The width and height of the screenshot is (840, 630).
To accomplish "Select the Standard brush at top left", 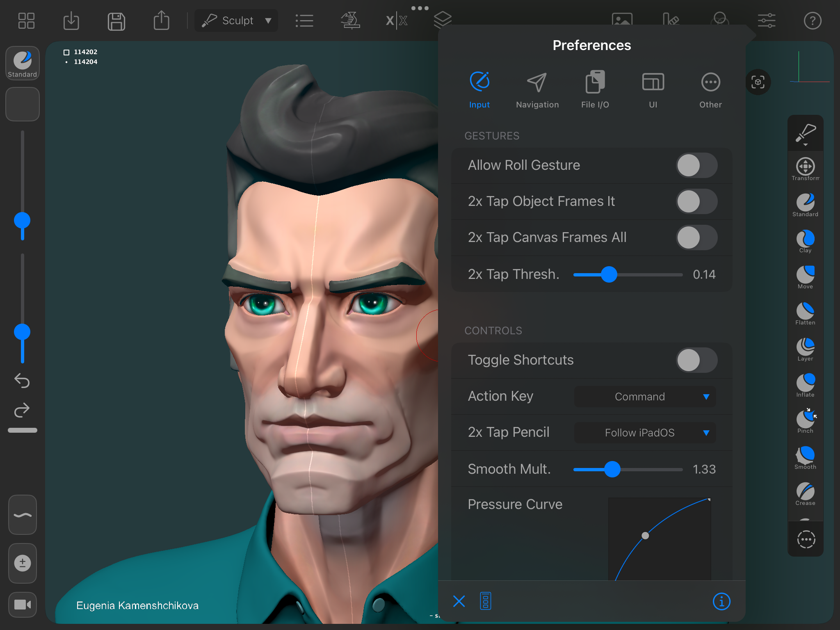I will click(x=23, y=63).
